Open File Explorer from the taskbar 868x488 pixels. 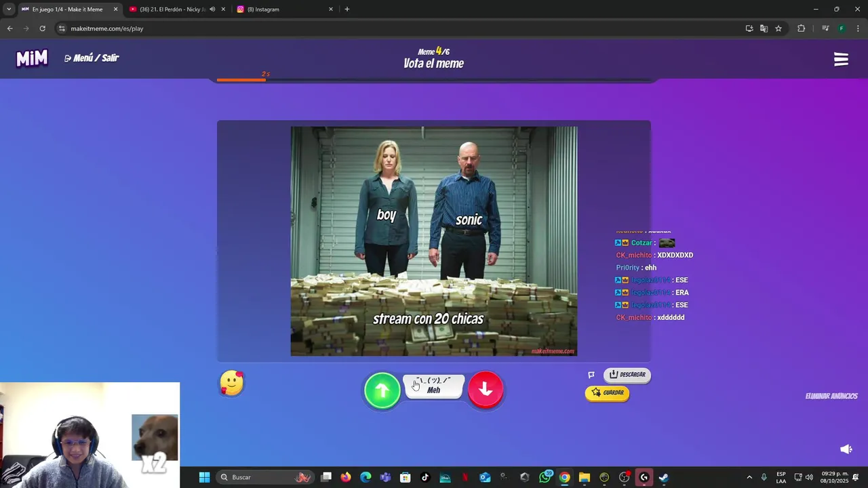click(585, 477)
